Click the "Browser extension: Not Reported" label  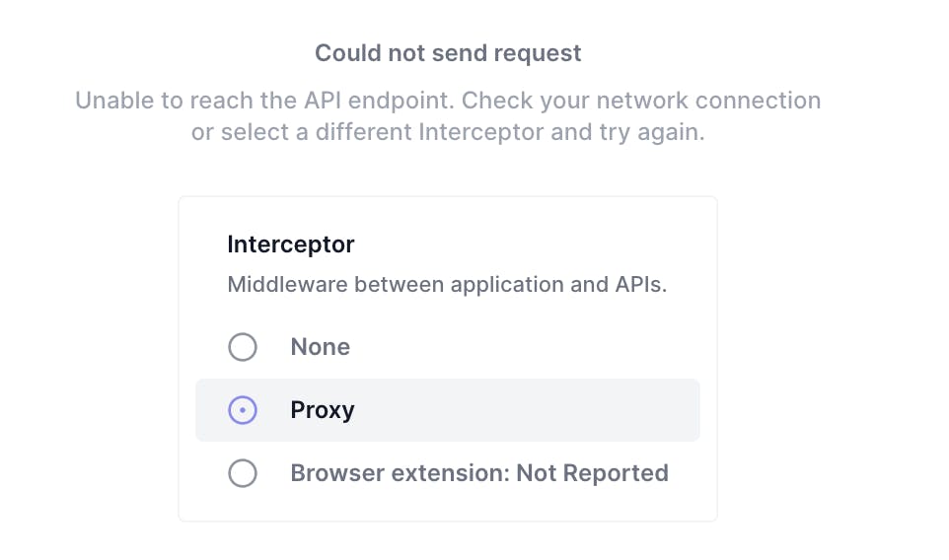click(479, 473)
